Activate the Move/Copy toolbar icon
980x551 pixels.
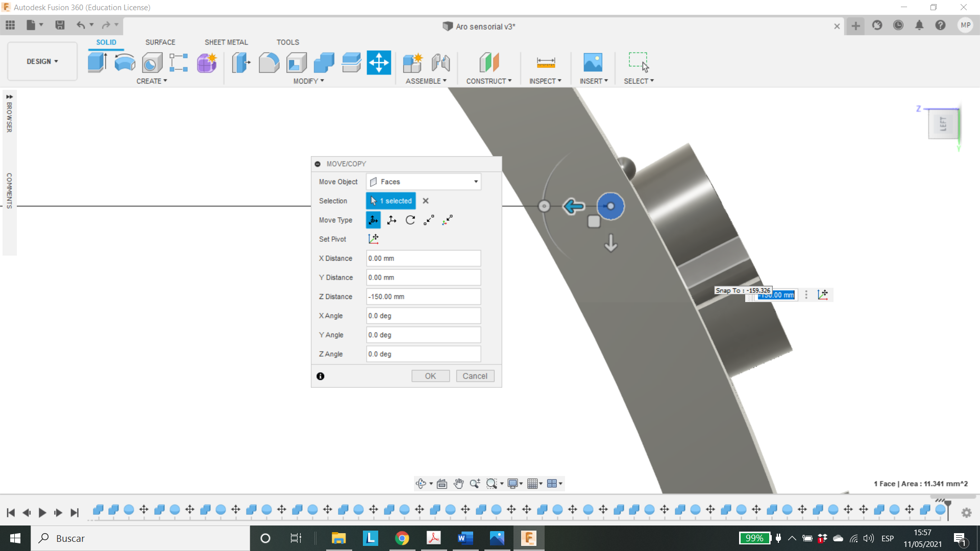point(379,63)
